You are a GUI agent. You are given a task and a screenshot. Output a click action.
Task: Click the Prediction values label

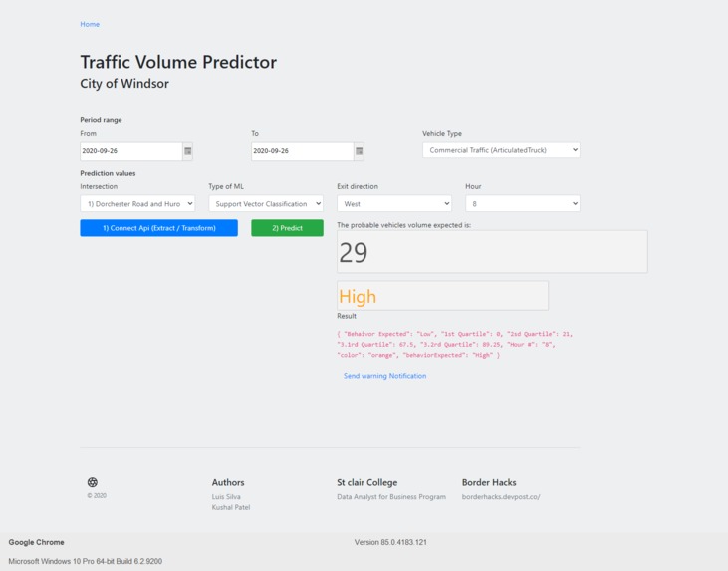pos(108,173)
